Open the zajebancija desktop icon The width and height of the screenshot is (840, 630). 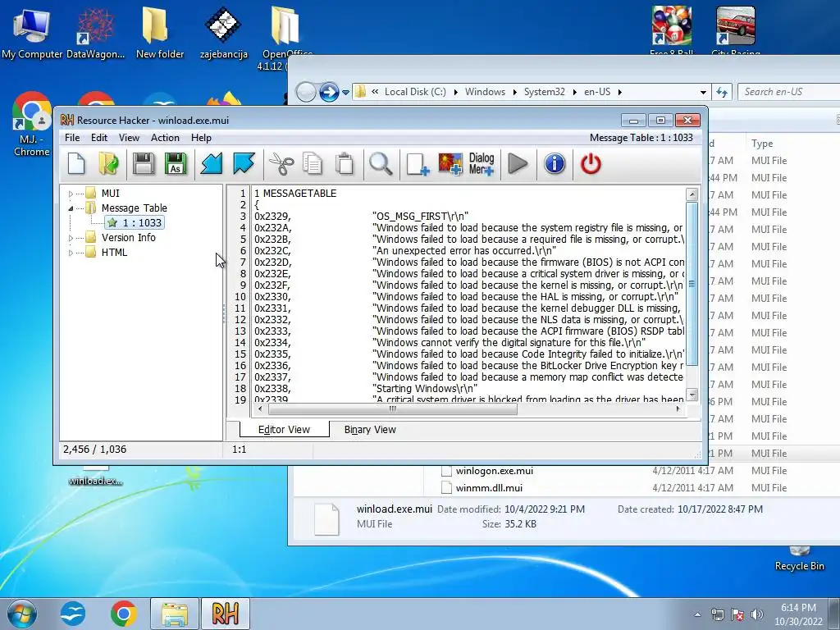[223, 33]
